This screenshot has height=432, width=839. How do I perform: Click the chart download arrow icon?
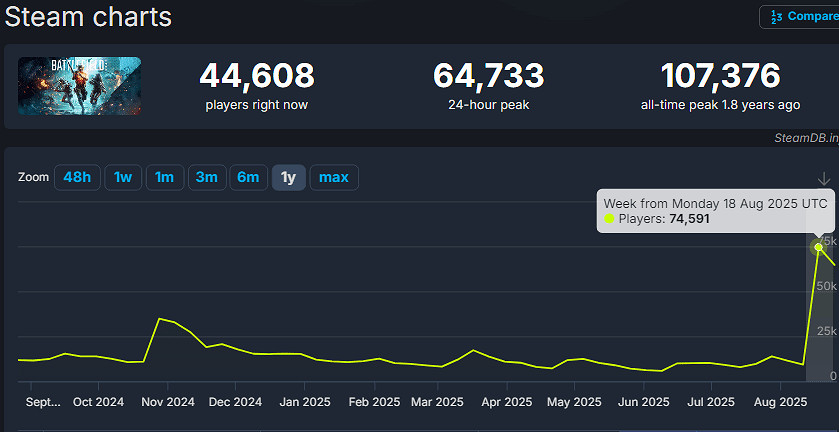coord(823,178)
